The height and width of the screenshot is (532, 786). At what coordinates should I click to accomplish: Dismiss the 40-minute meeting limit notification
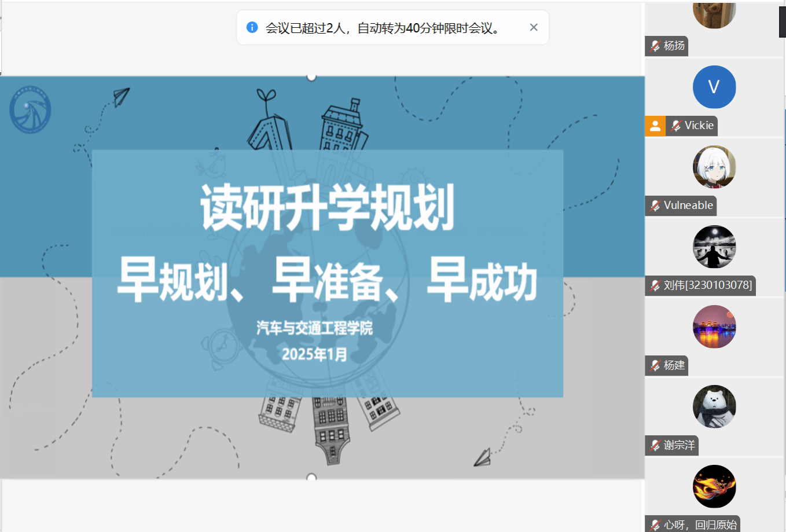click(x=533, y=27)
